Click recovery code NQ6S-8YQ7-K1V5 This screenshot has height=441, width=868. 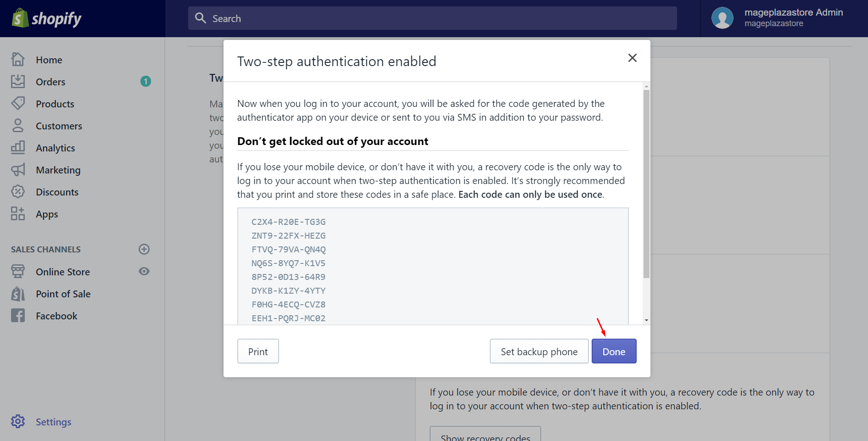click(288, 263)
